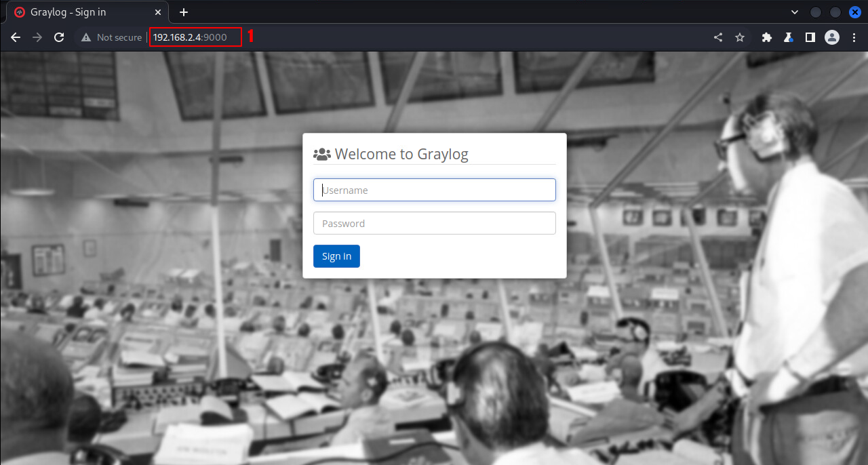
Task: Toggle the browser side panel
Action: pyautogui.click(x=810, y=37)
